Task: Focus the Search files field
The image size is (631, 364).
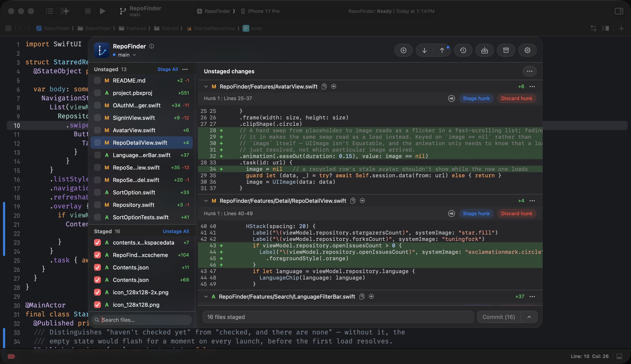Action: [141, 320]
